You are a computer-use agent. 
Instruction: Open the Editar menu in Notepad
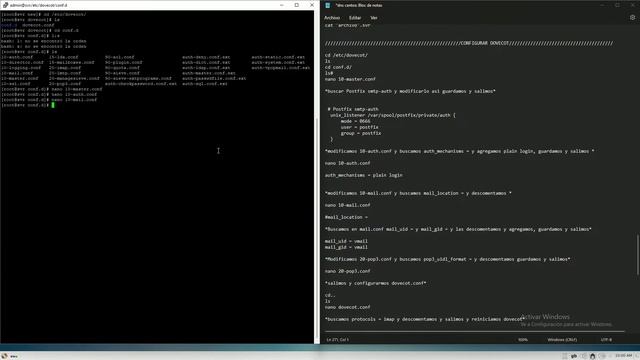pos(355,18)
